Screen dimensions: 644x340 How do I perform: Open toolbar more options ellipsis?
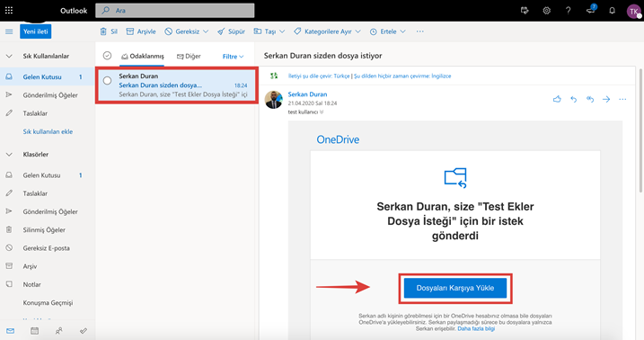[x=419, y=31]
